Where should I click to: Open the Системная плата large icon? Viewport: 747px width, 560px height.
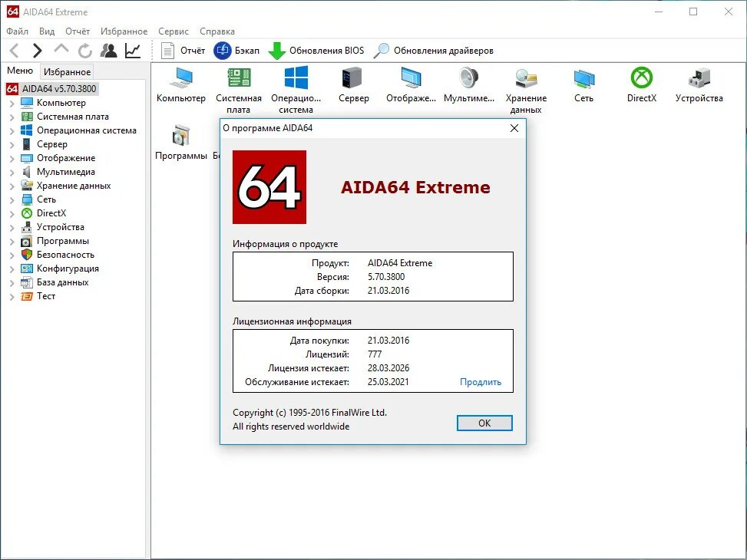pyautogui.click(x=239, y=91)
